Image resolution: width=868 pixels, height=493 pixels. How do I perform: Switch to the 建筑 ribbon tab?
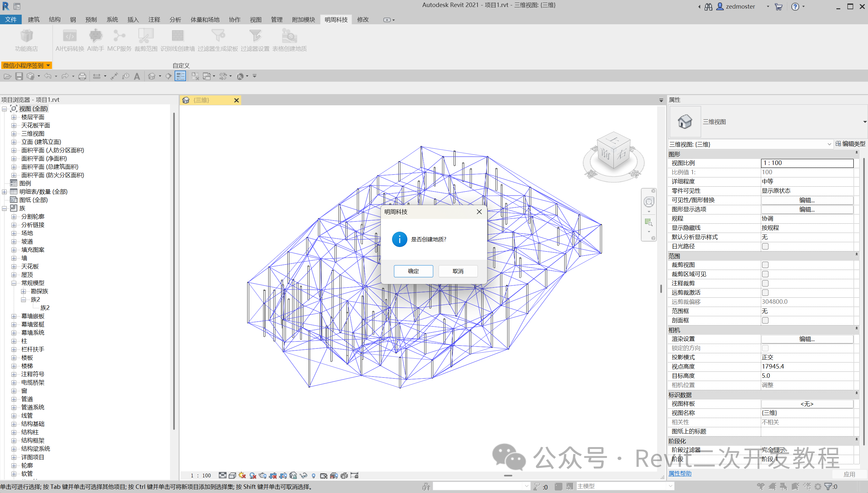[33, 20]
